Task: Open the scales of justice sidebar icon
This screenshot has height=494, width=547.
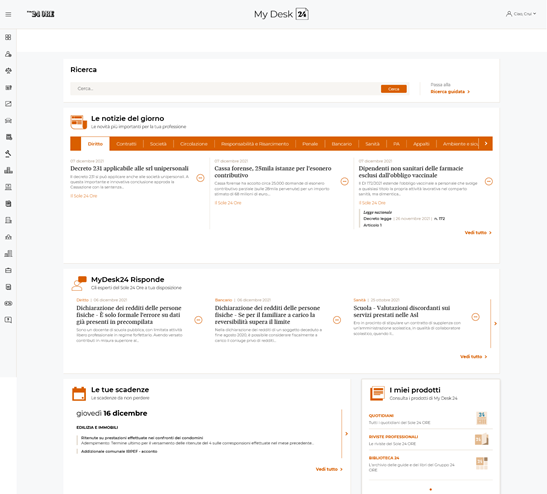Action: click(8, 71)
